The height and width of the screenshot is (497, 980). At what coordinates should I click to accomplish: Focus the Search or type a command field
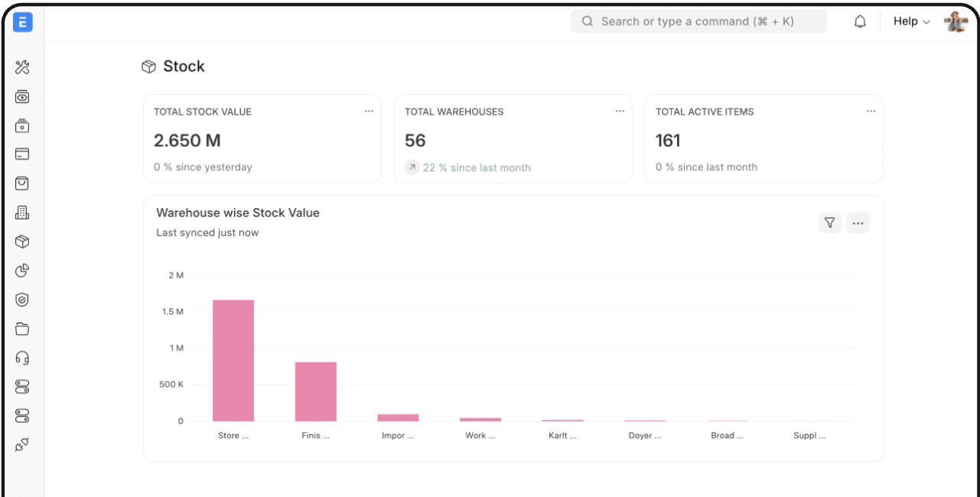tap(698, 21)
